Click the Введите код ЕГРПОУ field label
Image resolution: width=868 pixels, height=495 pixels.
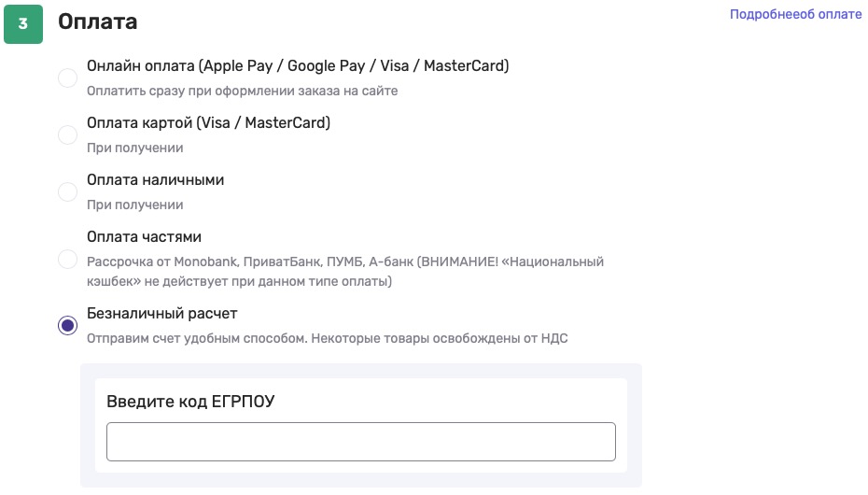(190, 402)
